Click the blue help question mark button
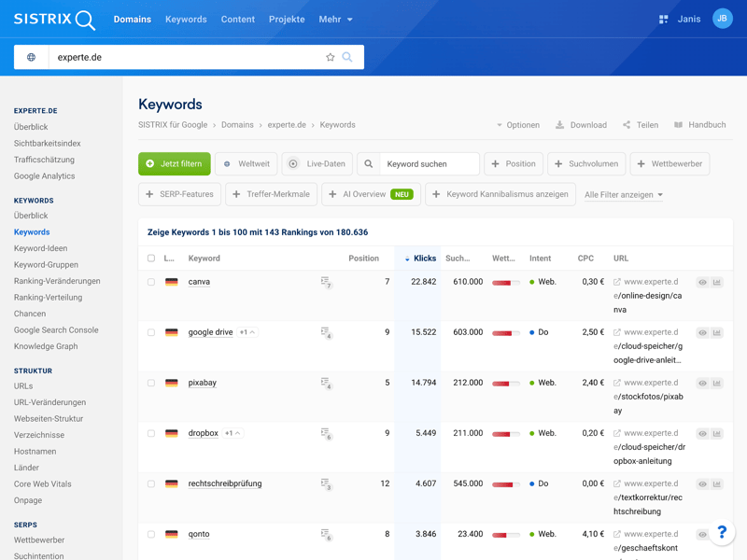The image size is (747, 560). click(x=721, y=533)
